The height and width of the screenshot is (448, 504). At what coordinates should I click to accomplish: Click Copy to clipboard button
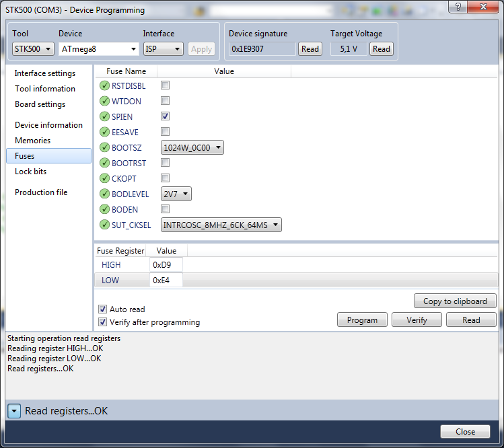coord(455,301)
